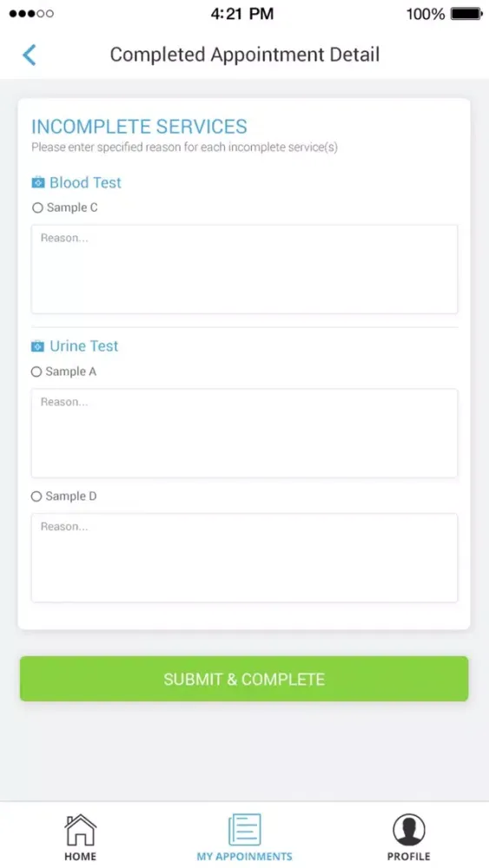Select the Sample A radio button
Image resolution: width=489 pixels, height=868 pixels.
tap(36, 372)
